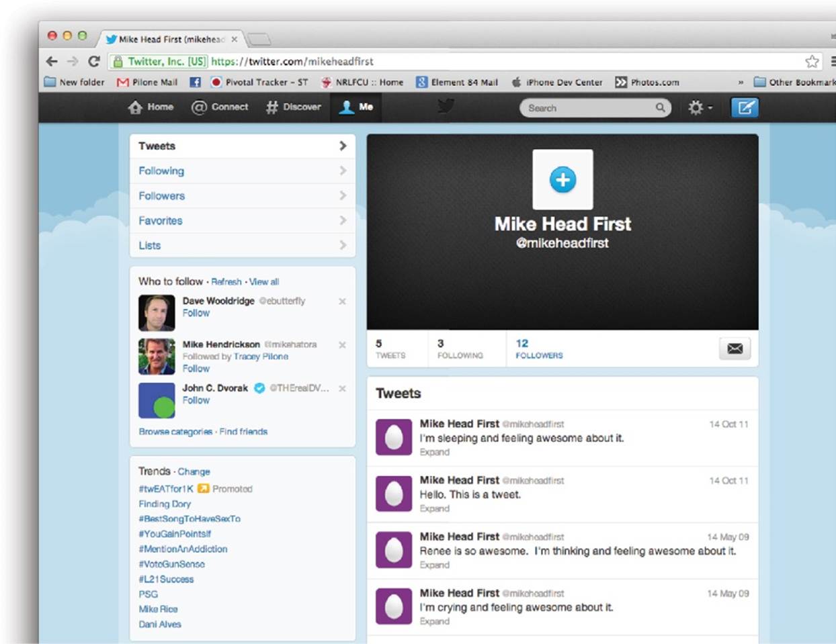The width and height of the screenshot is (836, 644).
Task: Open the Pilone Mail bookmark
Action: pyautogui.click(x=147, y=82)
